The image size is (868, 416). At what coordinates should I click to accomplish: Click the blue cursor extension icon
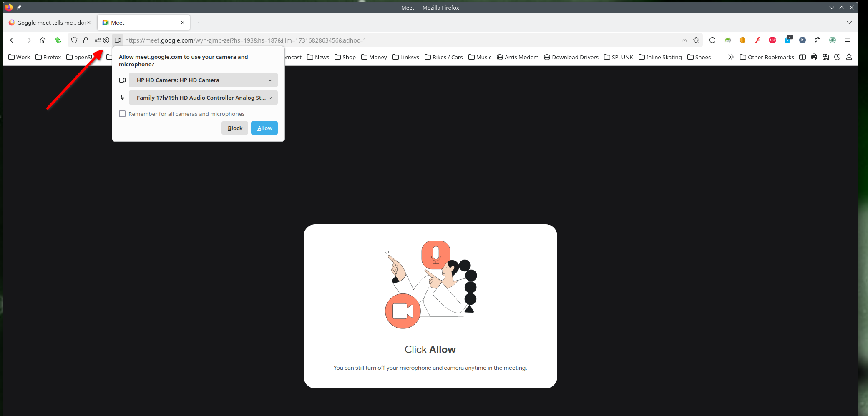pyautogui.click(x=803, y=40)
